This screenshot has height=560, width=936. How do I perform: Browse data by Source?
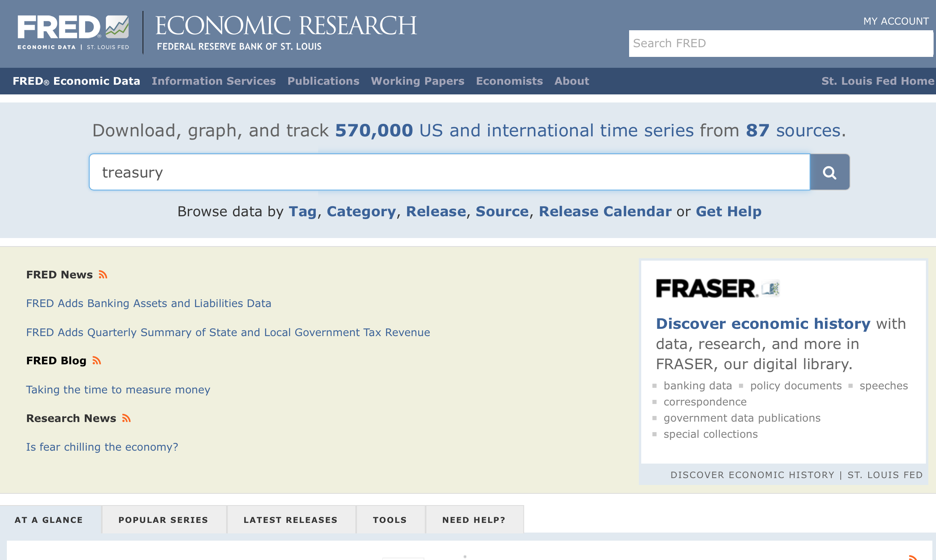pos(502,211)
